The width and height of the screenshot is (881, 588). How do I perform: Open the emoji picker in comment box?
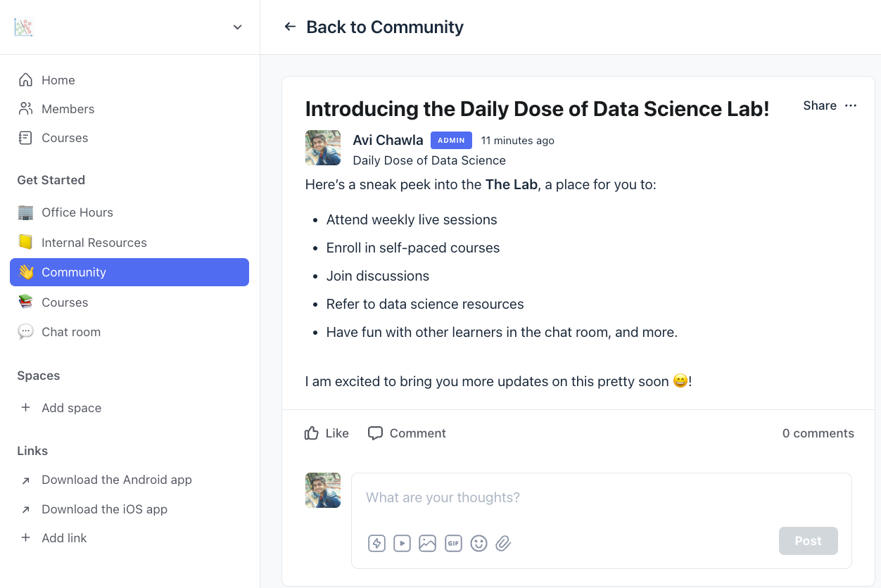pyautogui.click(x=478, y=543)
